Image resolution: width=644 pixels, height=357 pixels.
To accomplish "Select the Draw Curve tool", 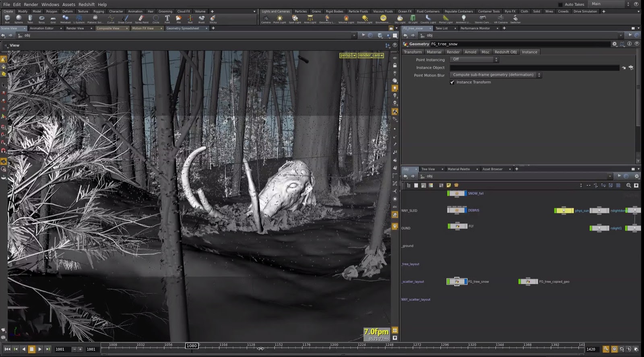I will coord(125,19).
